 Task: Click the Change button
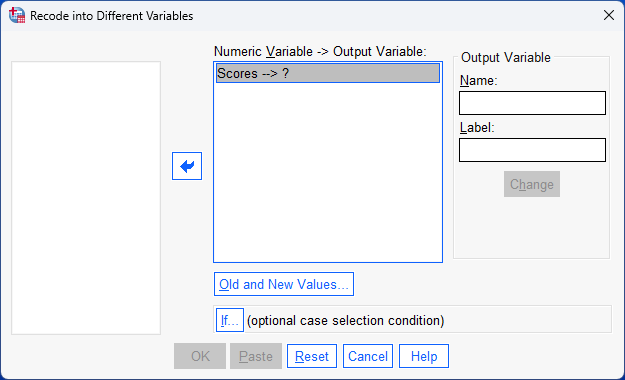532,184
